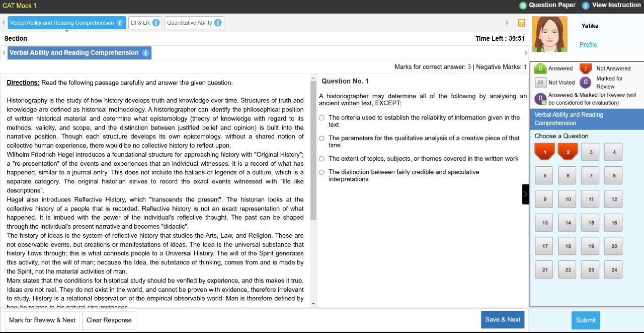Collapse the question palette side panel
The height and width of the screenshot is (333, 644).
click(525, 194)
